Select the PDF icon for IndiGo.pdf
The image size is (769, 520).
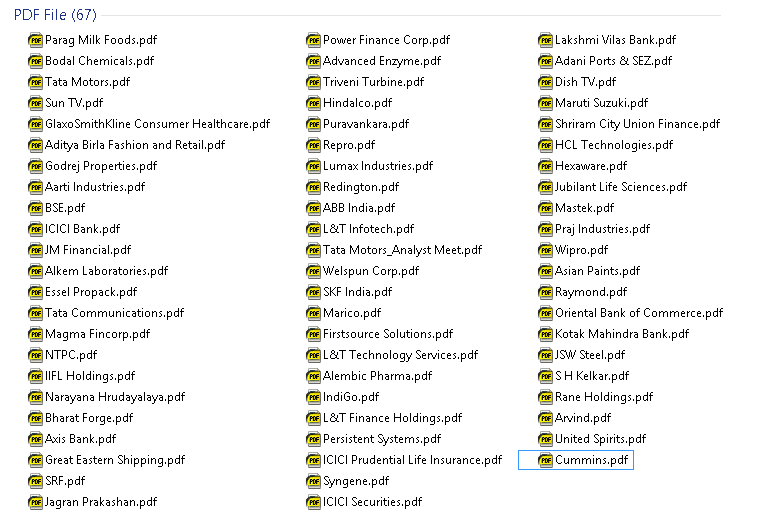[x=314, y=397]
